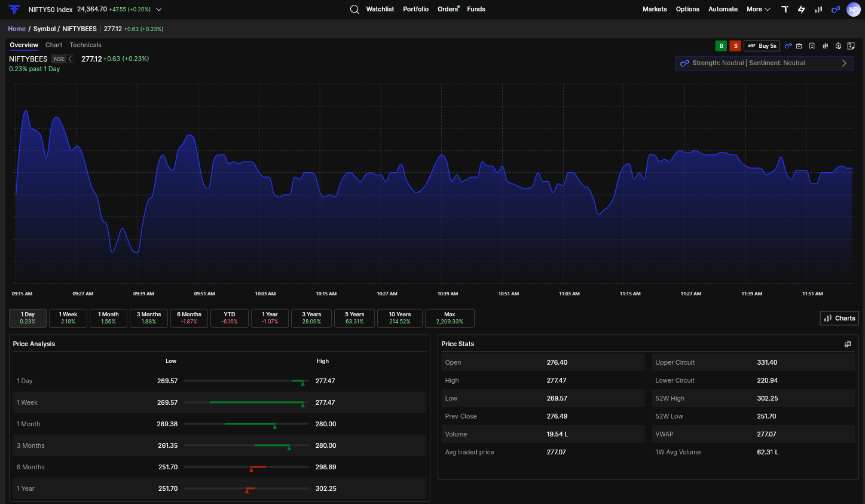The height and width of the screenshot is (504, 865).
Task: Toggle the NSE exchange selector
Action: pyautogui.click(x=63, y=59)
